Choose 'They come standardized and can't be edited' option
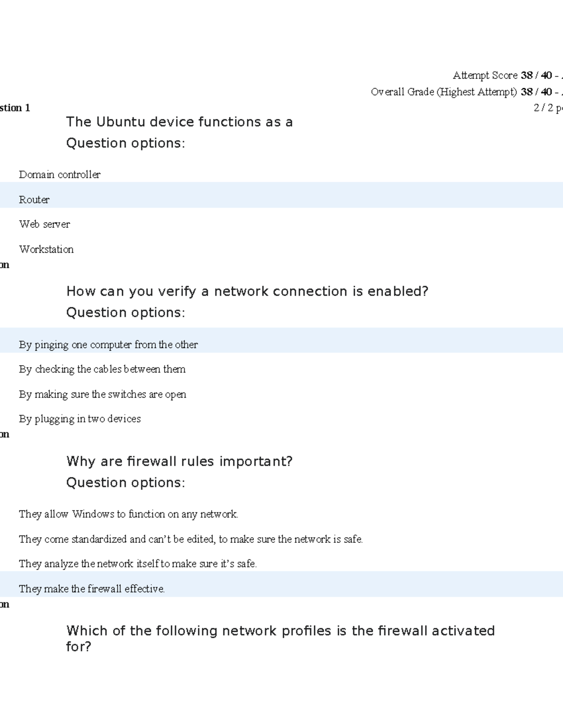 pos(191,539)
